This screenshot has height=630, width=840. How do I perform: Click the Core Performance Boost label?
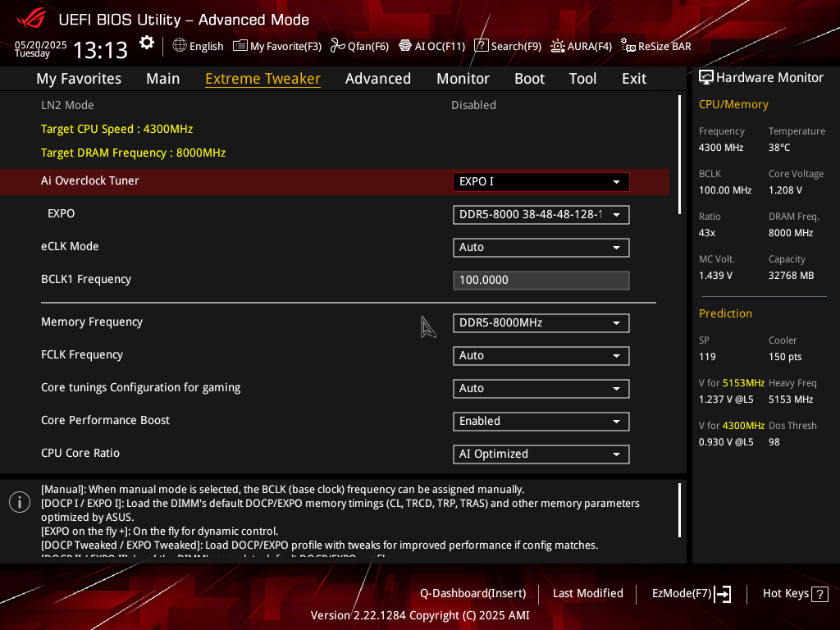point(105,421)
